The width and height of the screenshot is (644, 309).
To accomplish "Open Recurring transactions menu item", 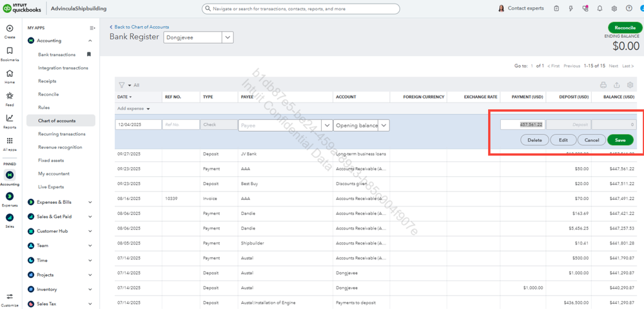I will 62,134.
